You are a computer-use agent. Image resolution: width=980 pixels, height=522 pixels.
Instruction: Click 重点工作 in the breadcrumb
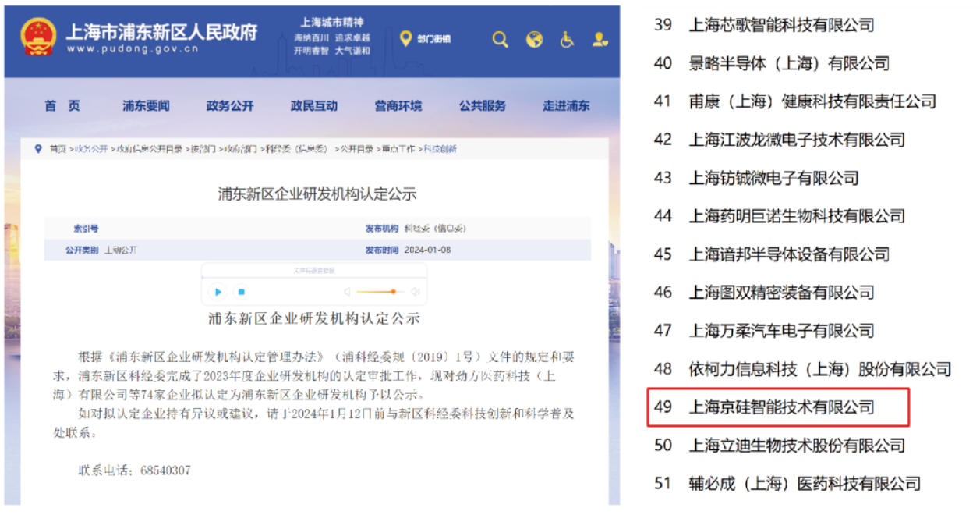click(398, 148)
